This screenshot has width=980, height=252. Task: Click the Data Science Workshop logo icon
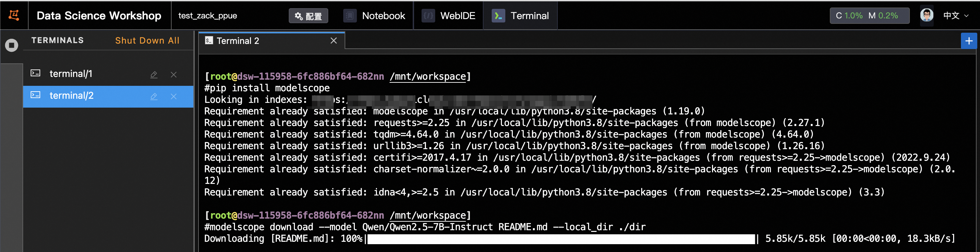pyautogui.click(x=14, y=15)
